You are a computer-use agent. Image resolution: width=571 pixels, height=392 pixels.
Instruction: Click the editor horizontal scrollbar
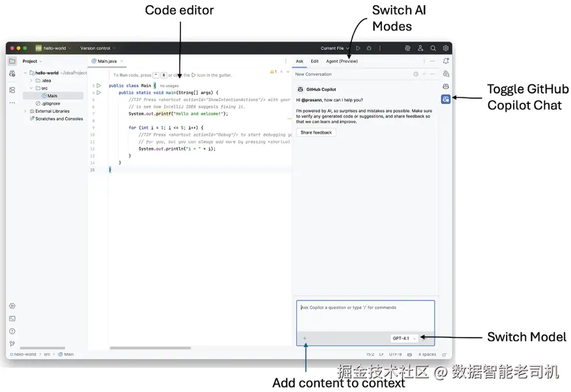click(x=151, y=348)
